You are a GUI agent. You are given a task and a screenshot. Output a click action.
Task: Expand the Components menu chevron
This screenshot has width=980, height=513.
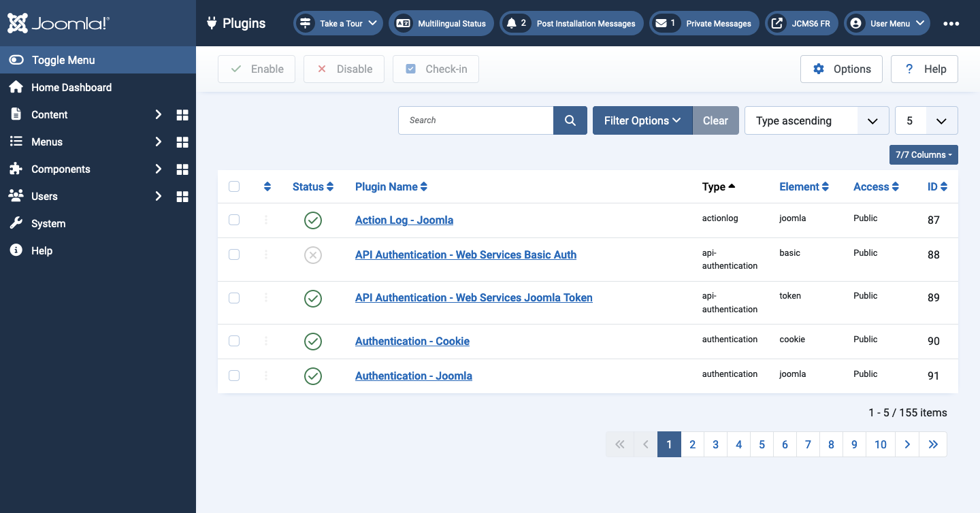(158, 169)
